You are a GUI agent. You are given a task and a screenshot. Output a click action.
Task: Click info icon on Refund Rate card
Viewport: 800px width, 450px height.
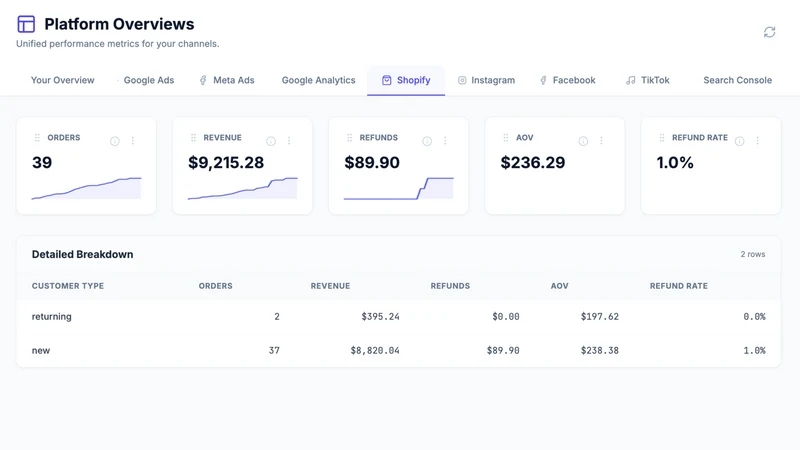pyautogui.click(x=739, y=141)
